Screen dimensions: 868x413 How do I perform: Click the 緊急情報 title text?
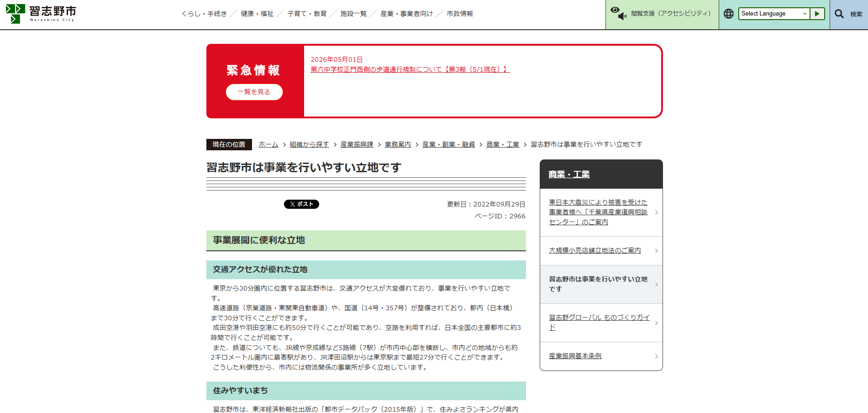(x=253, y=70)
